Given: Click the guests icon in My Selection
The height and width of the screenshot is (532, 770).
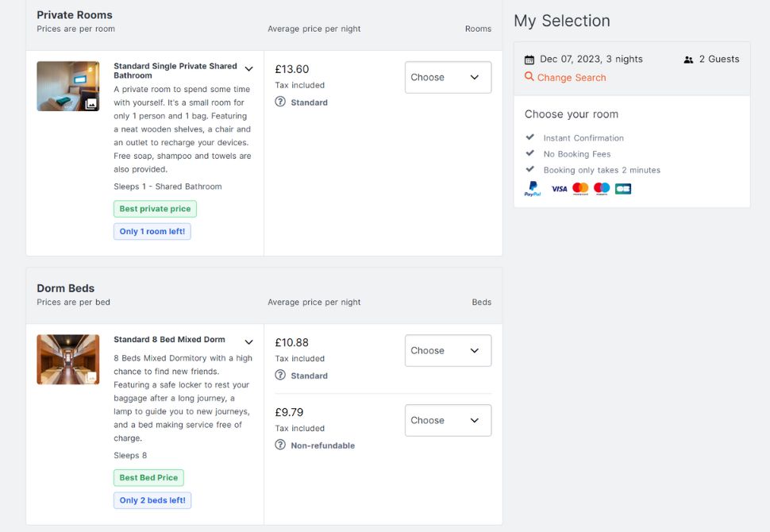Looking at the screenshot, I should click(x=688, y=60).
